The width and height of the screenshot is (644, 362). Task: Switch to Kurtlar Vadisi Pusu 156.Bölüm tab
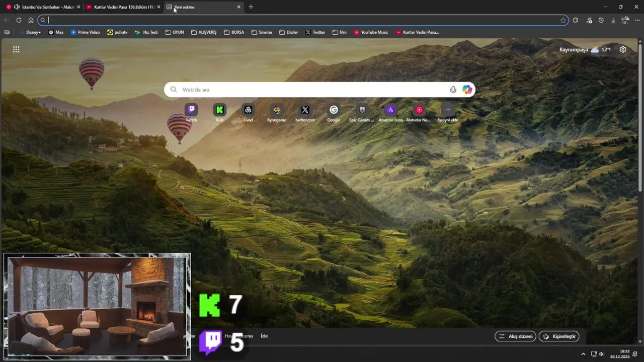123,7
